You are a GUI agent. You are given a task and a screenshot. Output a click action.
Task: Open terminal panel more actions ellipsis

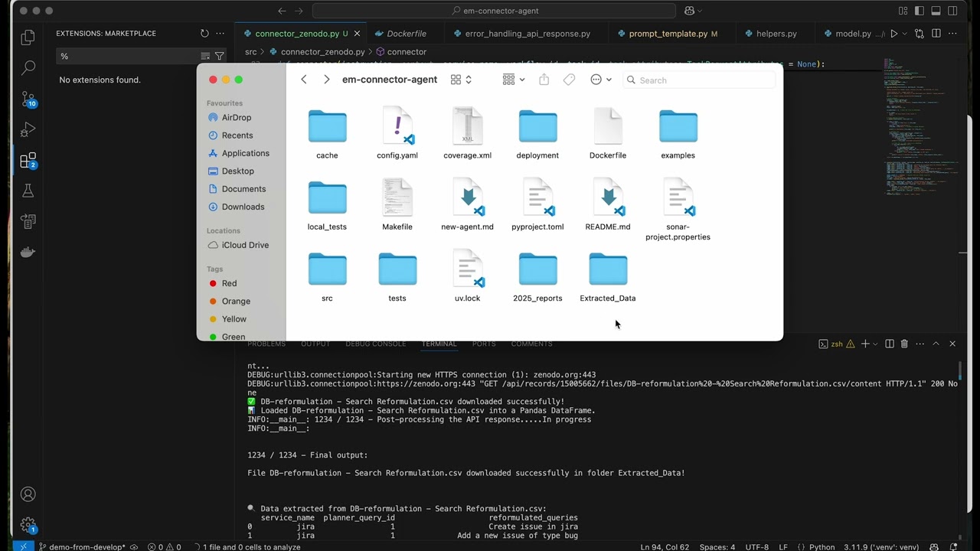[920, 344]
